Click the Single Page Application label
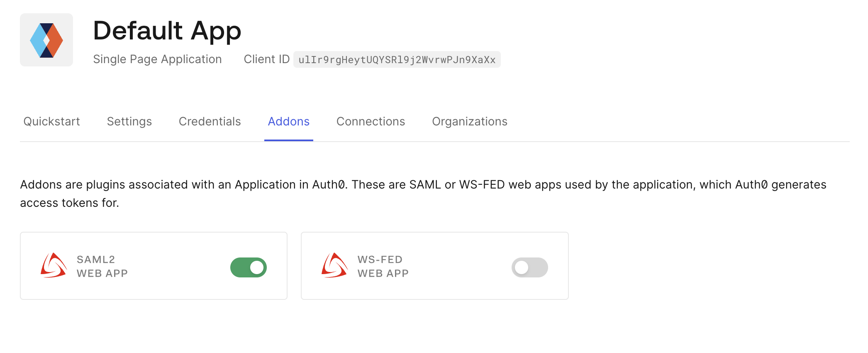This screenshot has height=353, width=868. [x=158, y=59]
